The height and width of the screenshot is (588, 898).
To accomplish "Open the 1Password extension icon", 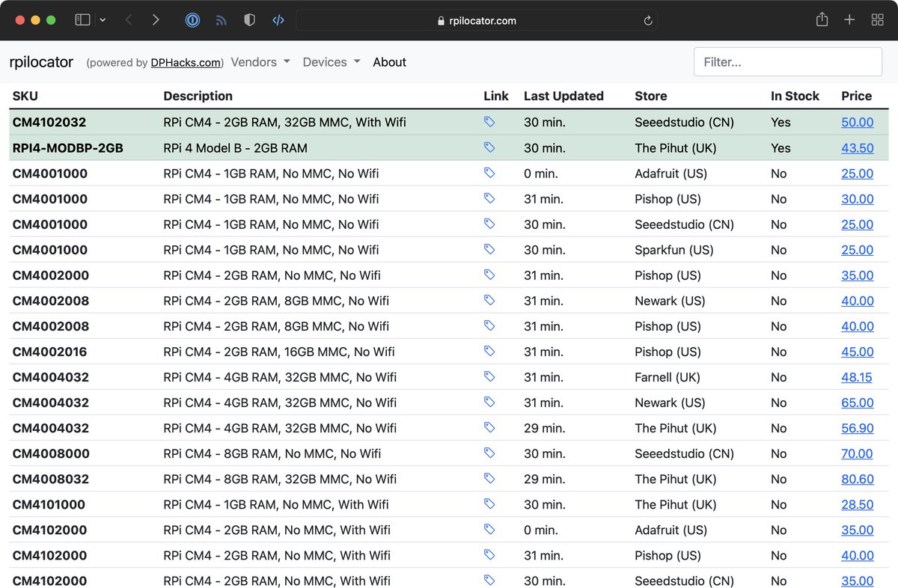I will [193, 20].
